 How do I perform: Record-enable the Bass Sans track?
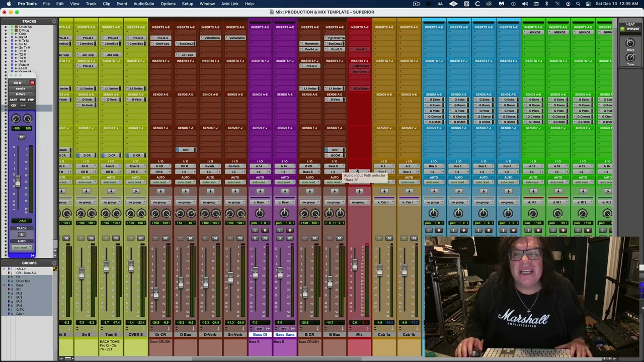[289, 230]
